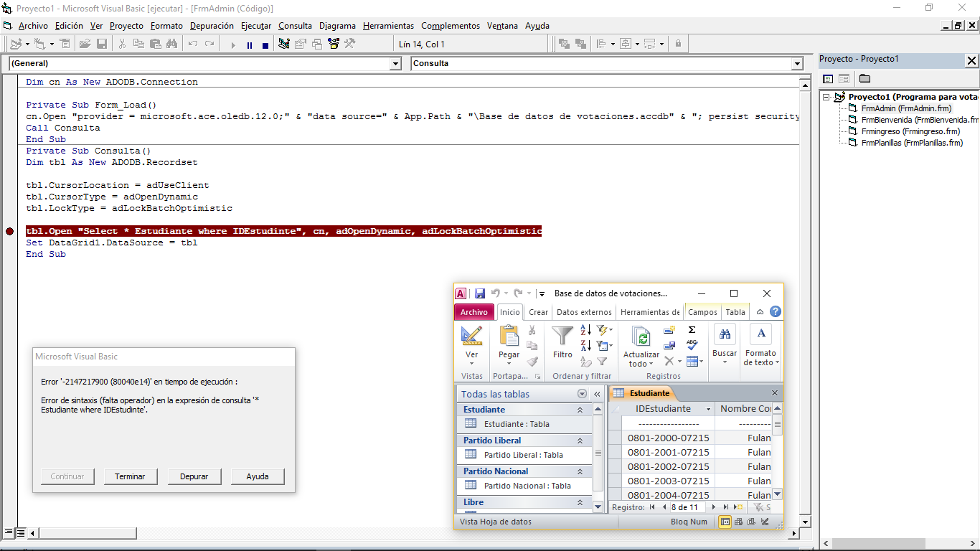Open the Depuración menu
Viewport: 980px width, 551px height.
(212, 26)
